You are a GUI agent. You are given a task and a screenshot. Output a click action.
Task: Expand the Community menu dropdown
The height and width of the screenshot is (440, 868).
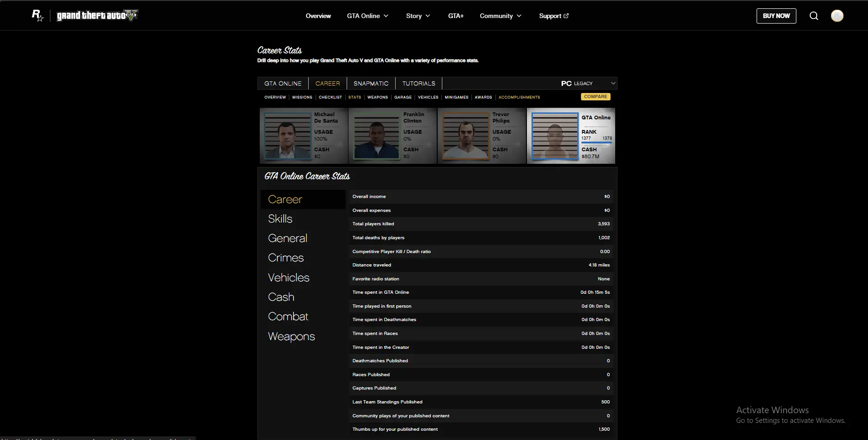coord(500,16)
